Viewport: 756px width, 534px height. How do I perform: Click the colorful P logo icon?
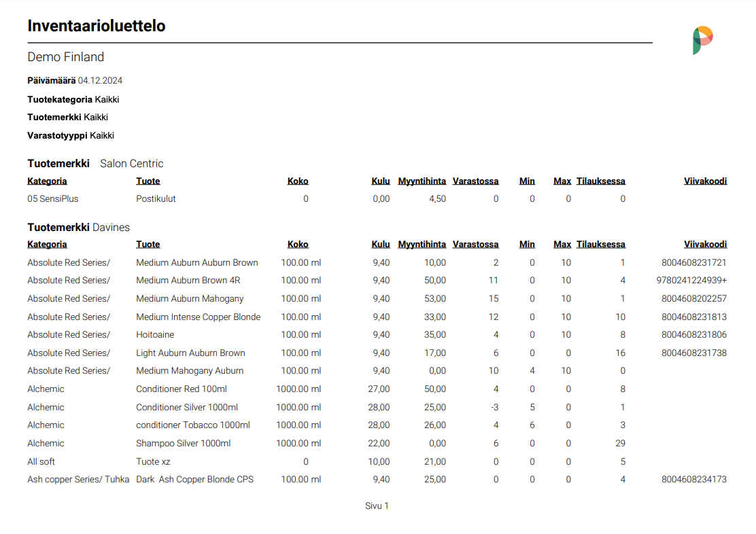point(702,40)
